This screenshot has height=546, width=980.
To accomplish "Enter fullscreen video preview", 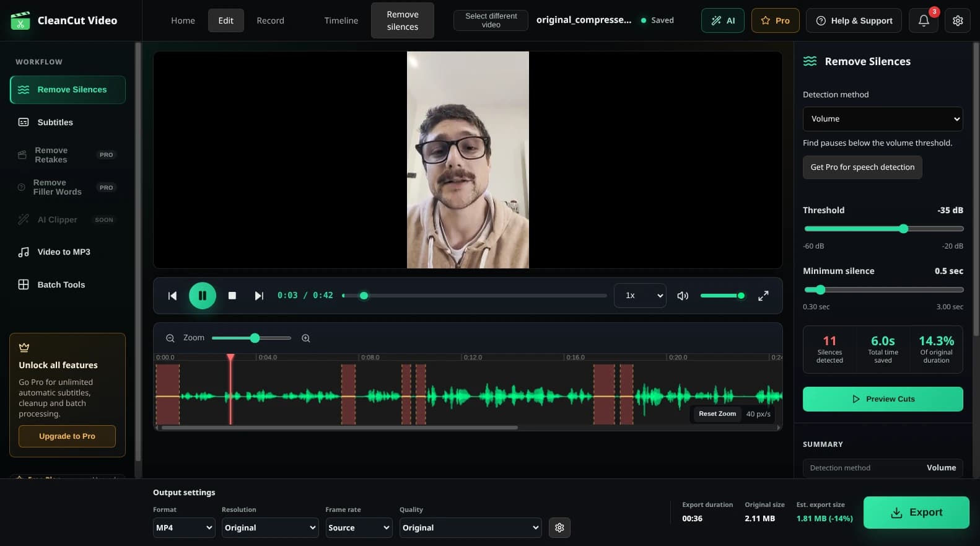I will tap(763, 296).
